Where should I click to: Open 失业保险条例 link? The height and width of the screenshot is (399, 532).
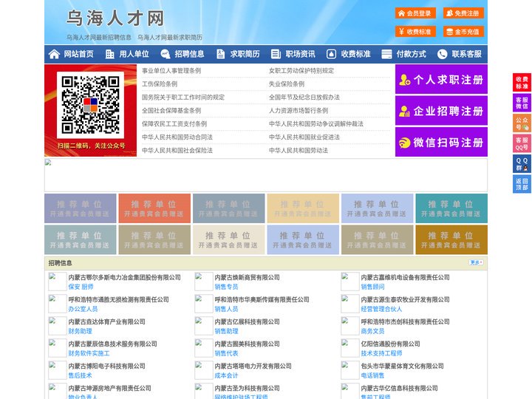point(287,83)
